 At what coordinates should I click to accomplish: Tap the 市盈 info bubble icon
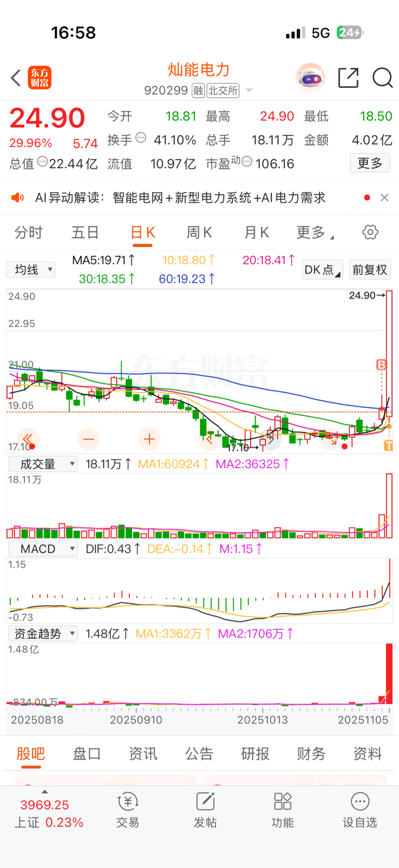(247, 162)
